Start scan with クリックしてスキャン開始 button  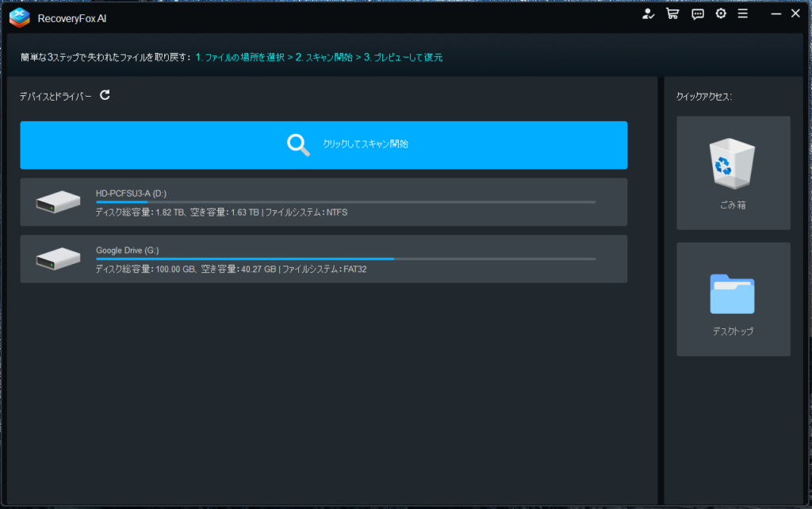(324, 145)
